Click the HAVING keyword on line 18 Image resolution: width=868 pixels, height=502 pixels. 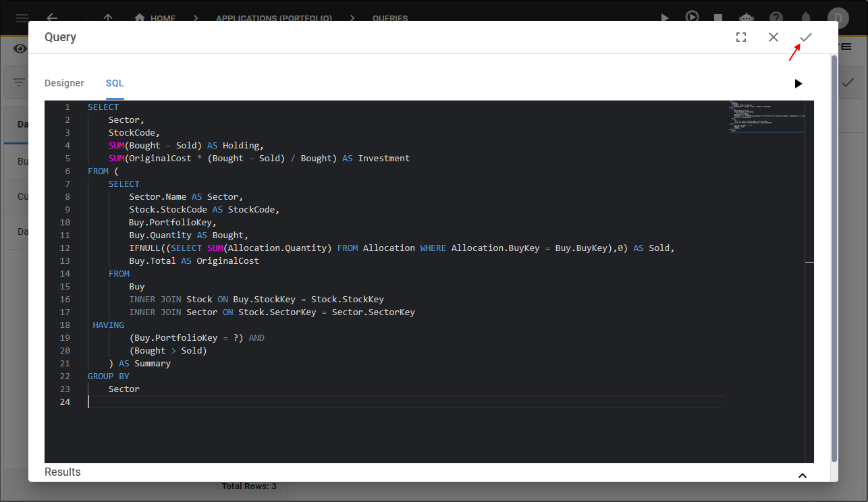[109, 325]
